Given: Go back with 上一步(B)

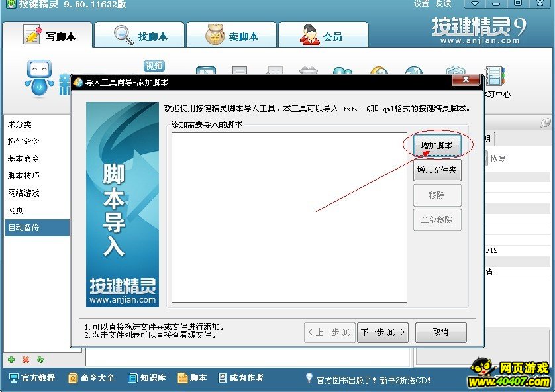Looking at the screenshot, I should [x=330, y=332].
